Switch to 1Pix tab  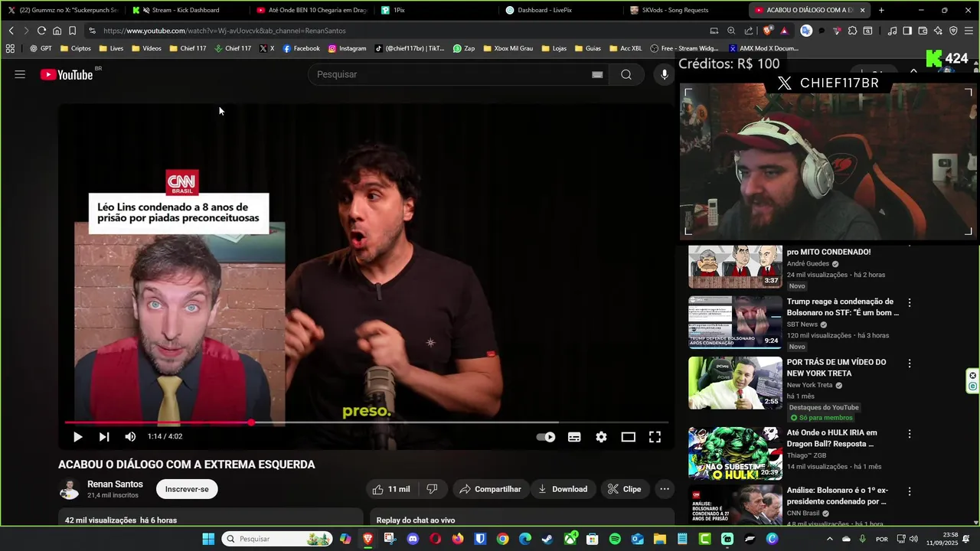click(x=436, y=10)
